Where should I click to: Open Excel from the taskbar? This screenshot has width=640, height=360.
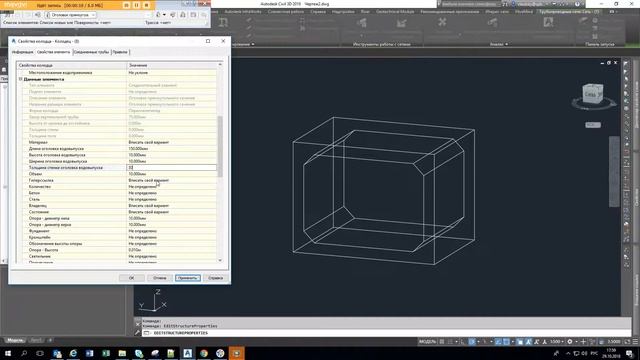[x=106, y=353]
